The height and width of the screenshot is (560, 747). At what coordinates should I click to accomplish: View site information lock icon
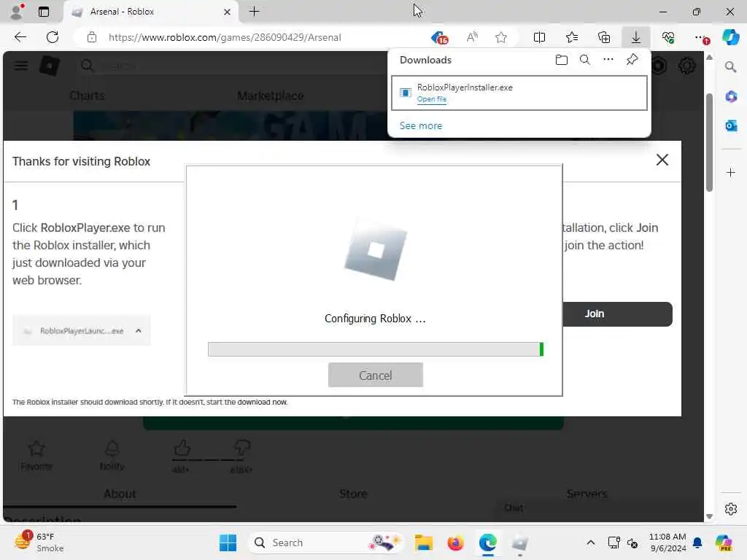pos(92,37)
